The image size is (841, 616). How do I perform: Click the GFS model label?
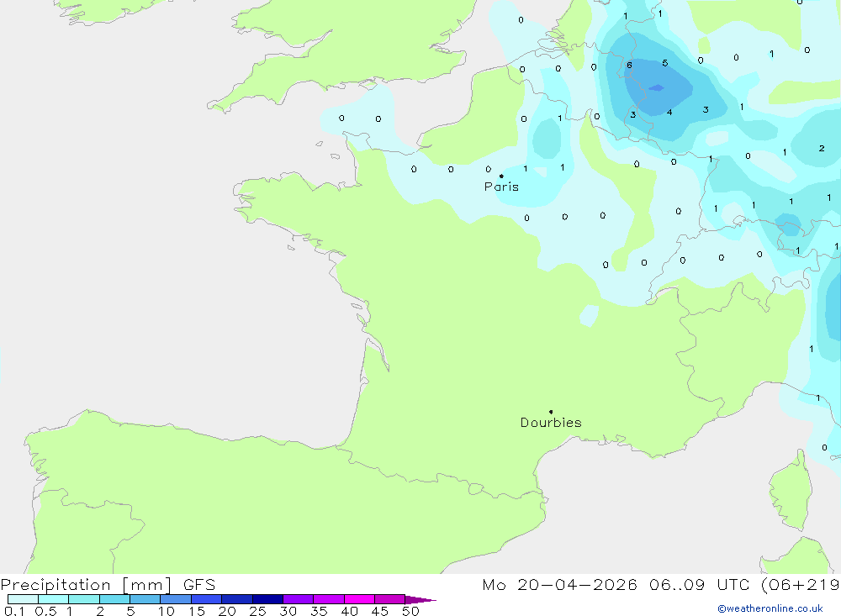point(199,585)
